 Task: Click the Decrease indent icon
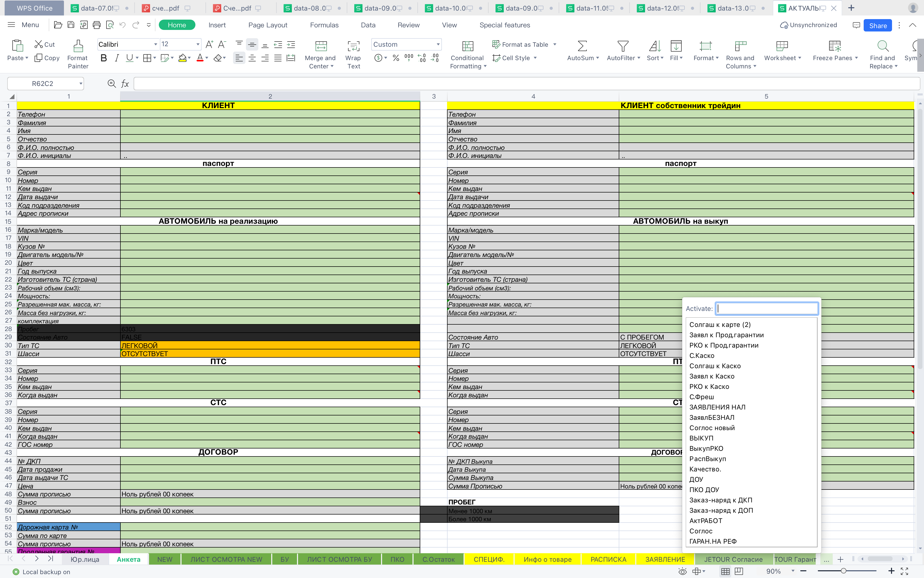point(278,44)
